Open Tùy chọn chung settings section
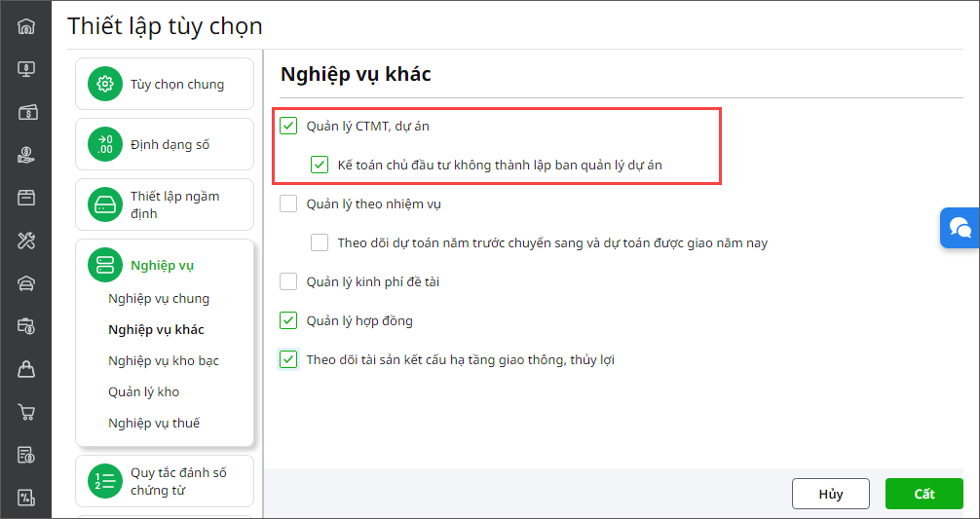Viewport: 980px width, 519px height. pyautogui.click(x=165, y=84)
